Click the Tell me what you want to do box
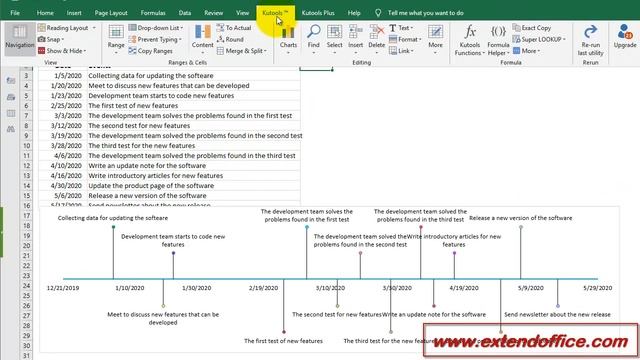Screen dimensions: 640x360 point(425,13)
